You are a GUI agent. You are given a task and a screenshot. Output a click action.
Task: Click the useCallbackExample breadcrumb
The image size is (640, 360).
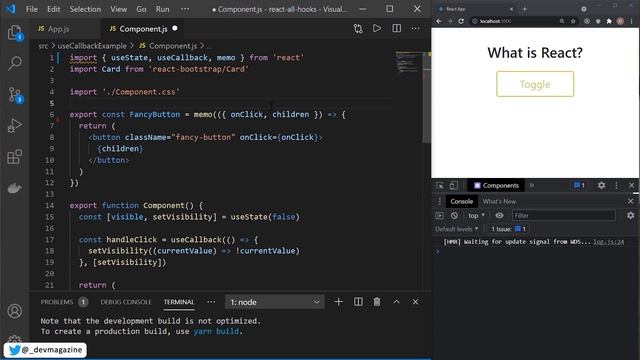(92, 46)
